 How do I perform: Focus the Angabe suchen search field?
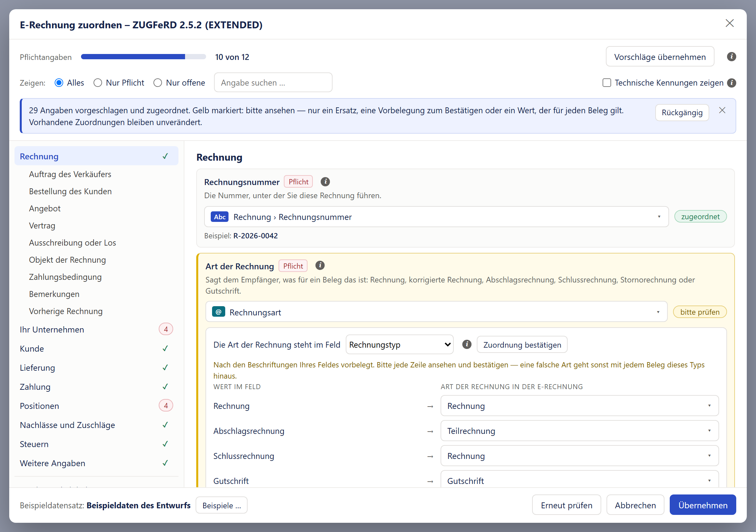[x=273, y=82]
